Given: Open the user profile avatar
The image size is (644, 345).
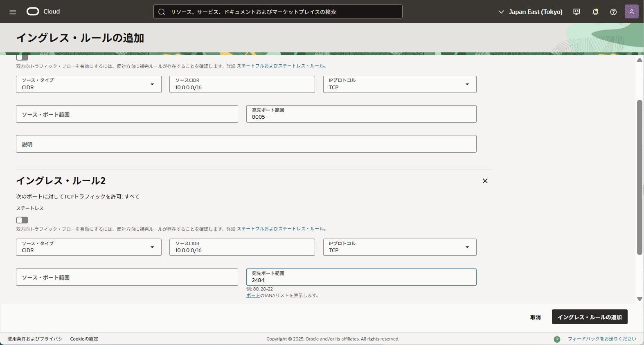Looking at the screenshot, I should pos(631,11).
